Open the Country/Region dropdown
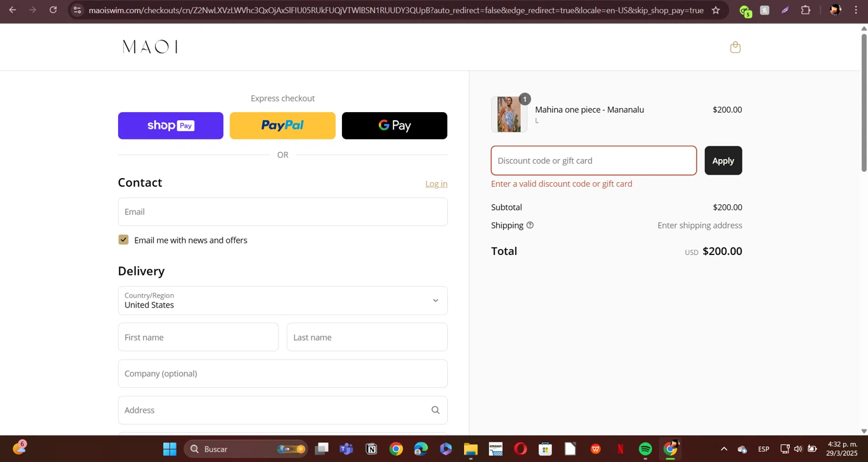Image resolution: width=868 pixels, height=462 pixels. (x=282, y=301)
